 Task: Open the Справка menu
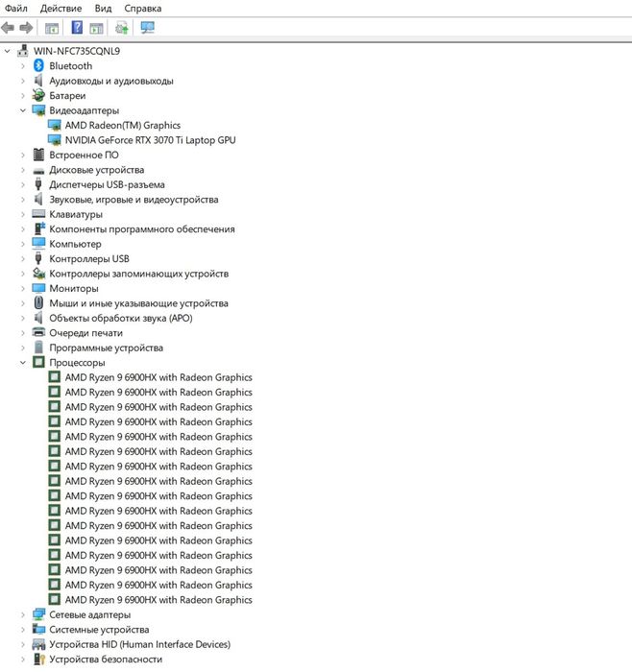tap(143, 8)
